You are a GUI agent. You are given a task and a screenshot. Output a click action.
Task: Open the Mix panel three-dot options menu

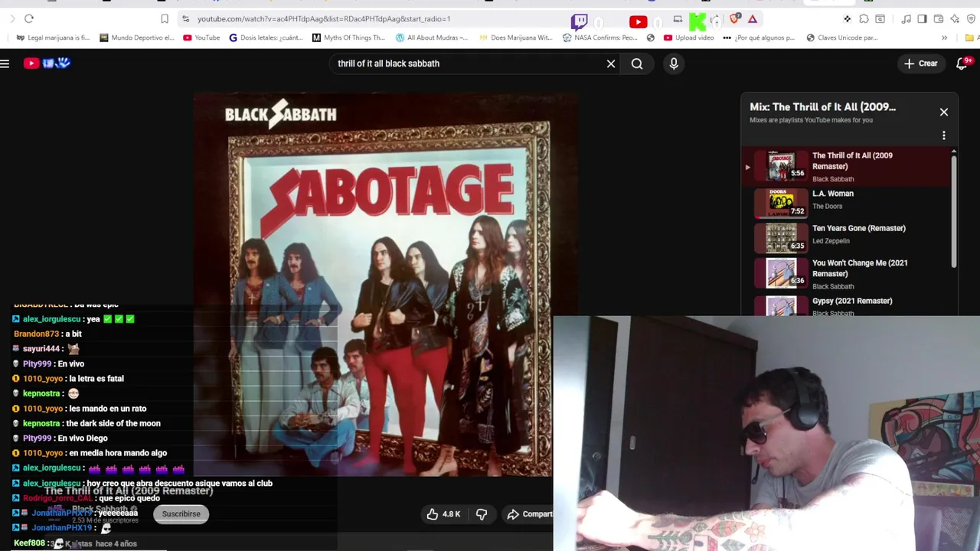(944, 135)
